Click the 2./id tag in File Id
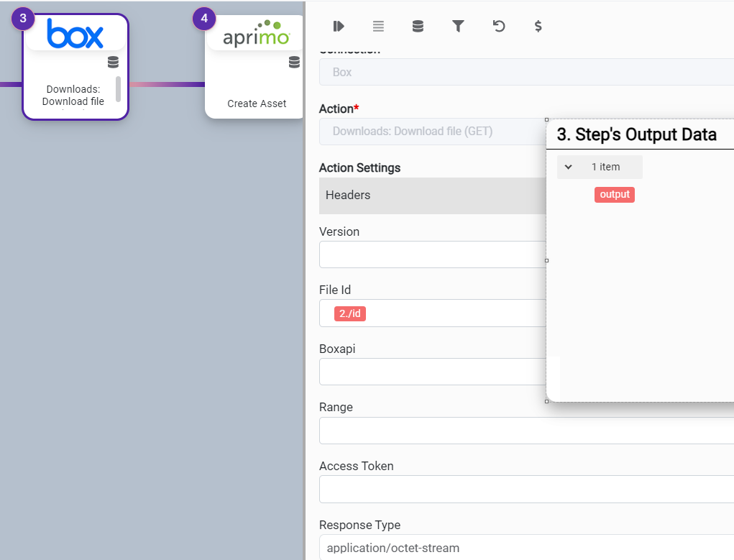Image resolution: width=734 pixels, height=560 pixels. (350, 313)
